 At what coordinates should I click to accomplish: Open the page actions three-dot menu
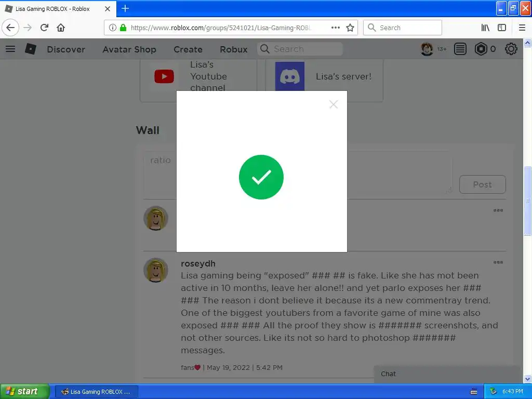point(336,28)
